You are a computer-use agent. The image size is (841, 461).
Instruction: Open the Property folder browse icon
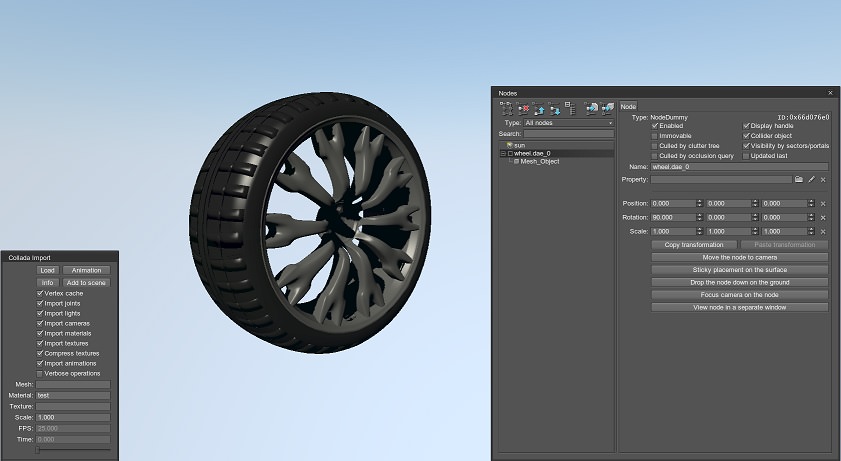(799, 179)
